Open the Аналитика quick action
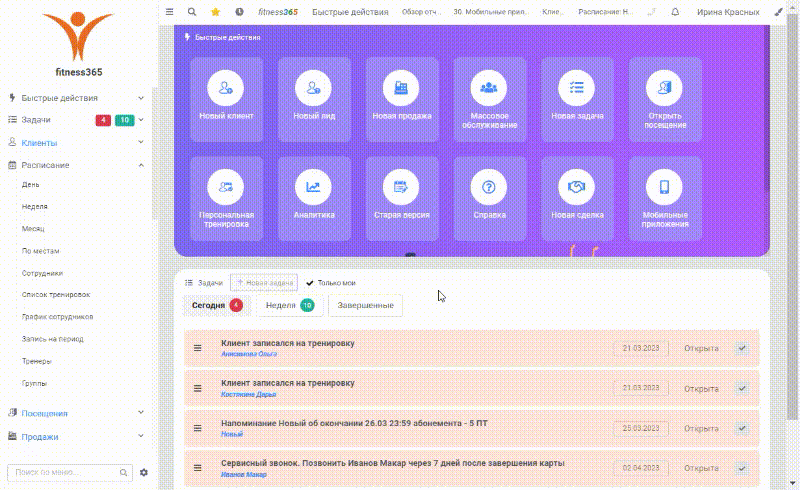This screenshot has width=800, height=490. (x=314, y=198)
